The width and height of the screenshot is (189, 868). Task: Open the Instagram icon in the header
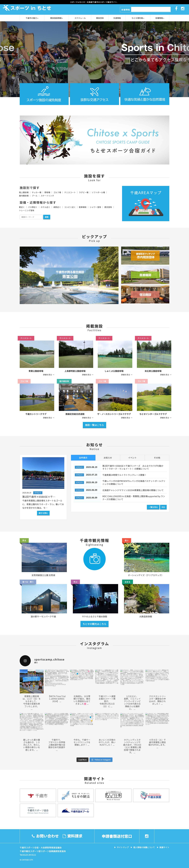[x=183, y=8]
